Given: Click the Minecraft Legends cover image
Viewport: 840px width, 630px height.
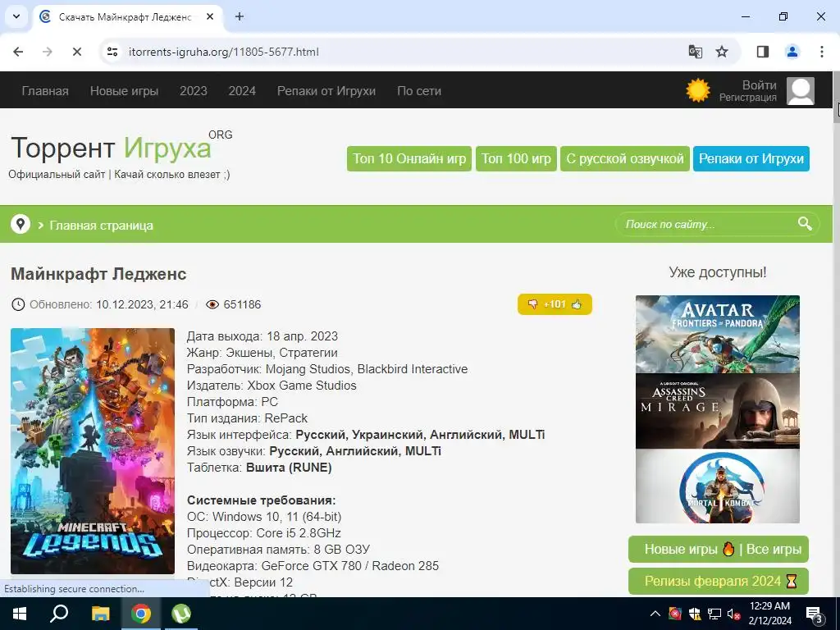Looking at the screenshot, I should pos(93,451).
